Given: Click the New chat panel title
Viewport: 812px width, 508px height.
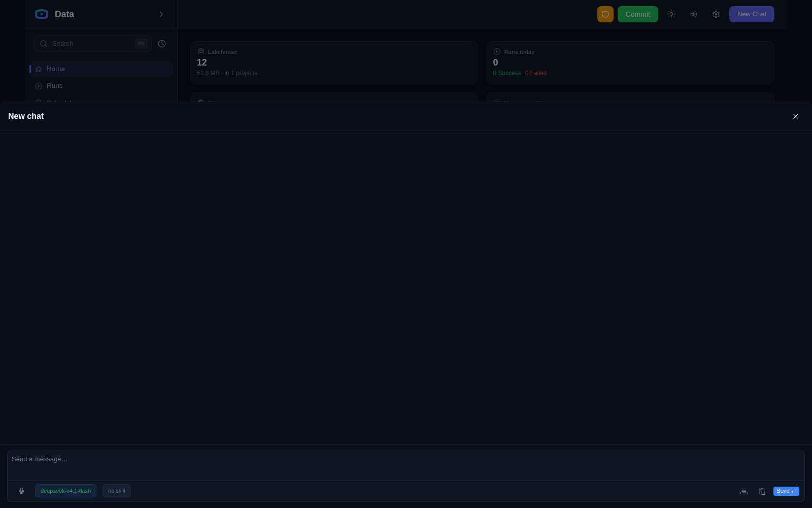Looking at the screenshot, I should (26, 116).
